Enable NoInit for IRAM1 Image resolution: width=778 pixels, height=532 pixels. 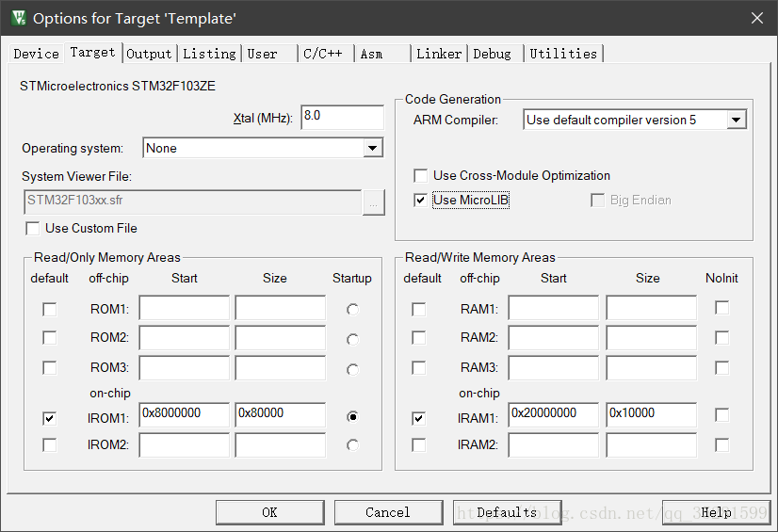point(721,415)
